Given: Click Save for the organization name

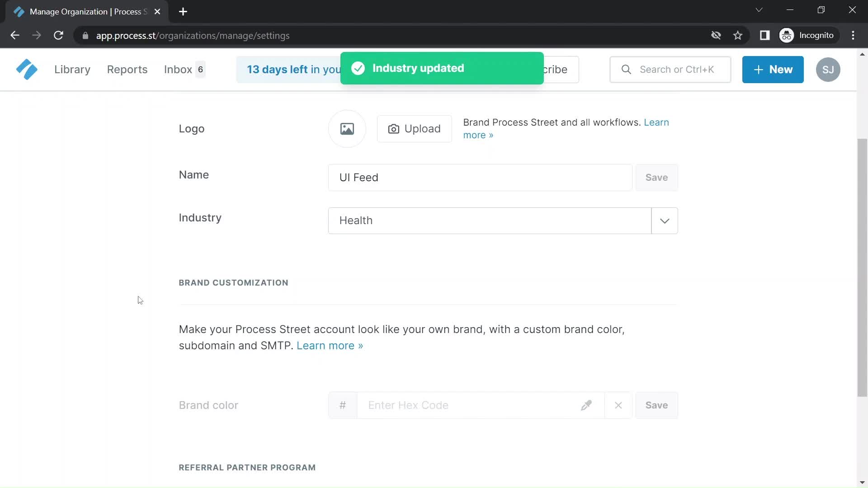Looking at the screenshot, I should click(656, 177).
